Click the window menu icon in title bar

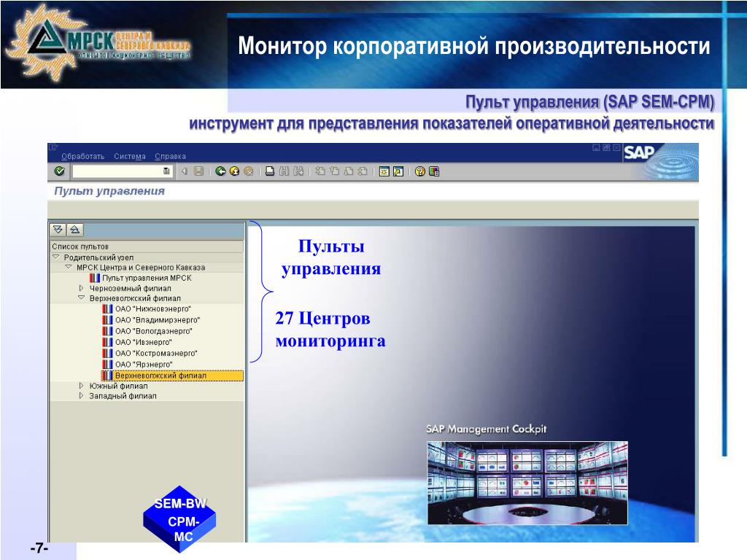click(x=53, y=147)
